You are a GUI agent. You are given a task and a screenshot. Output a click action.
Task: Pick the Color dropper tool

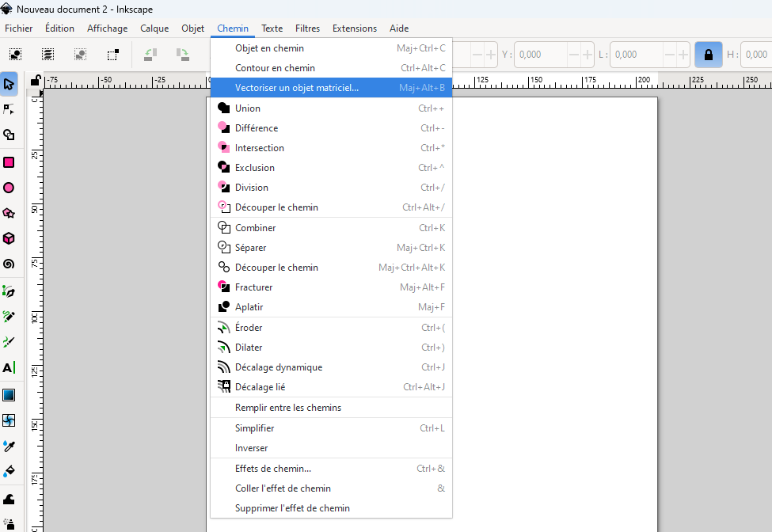pyautogui.click(x=9, y=446)
